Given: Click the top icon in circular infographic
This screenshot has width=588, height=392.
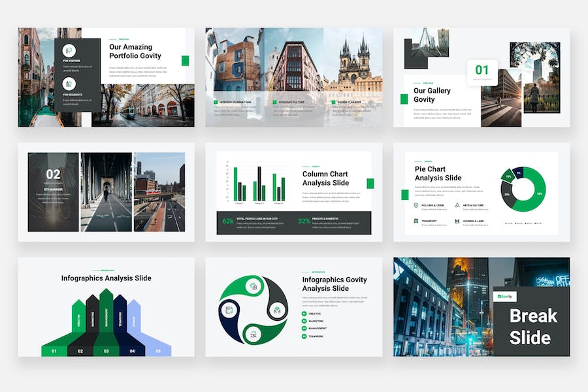Looking at the screenshot, I should tap(253, 286).
